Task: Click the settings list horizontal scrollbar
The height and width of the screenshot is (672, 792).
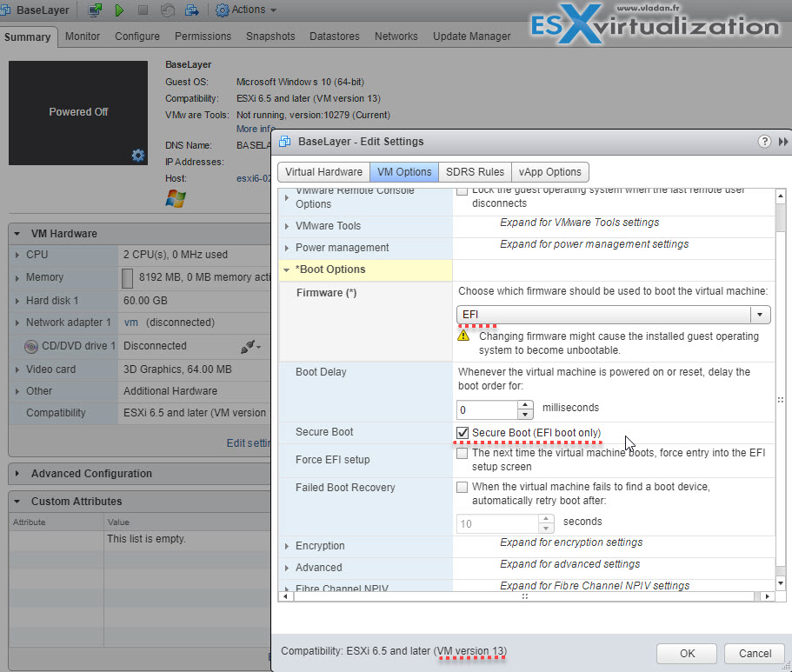Action: point(525,596)
